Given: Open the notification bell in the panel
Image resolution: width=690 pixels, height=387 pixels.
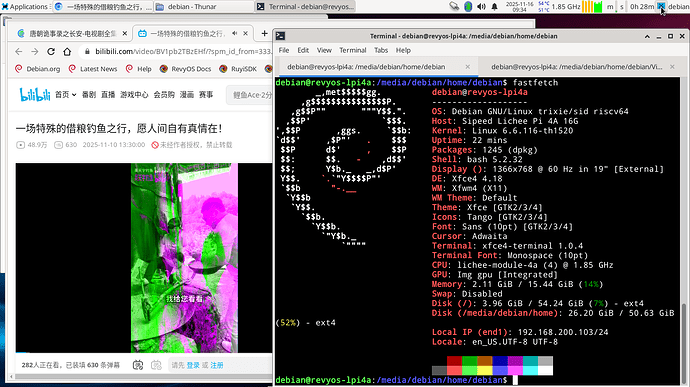Looking at the screenshot, I should [495, 7].
